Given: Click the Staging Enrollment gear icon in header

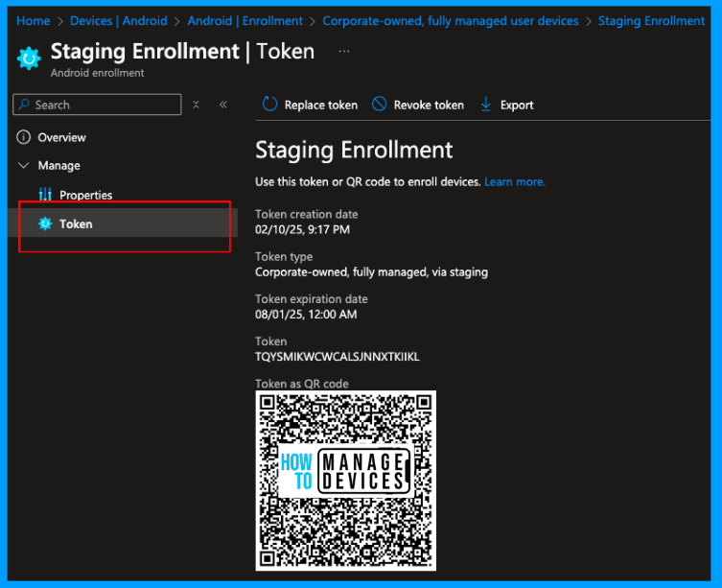Looking at the screenshot, I should [29, 59].
